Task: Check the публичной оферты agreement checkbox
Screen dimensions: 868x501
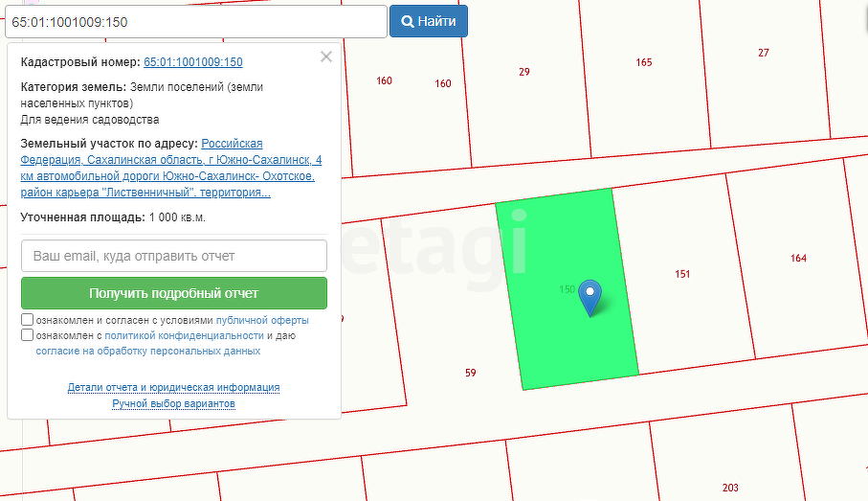Action: point(28,320)
